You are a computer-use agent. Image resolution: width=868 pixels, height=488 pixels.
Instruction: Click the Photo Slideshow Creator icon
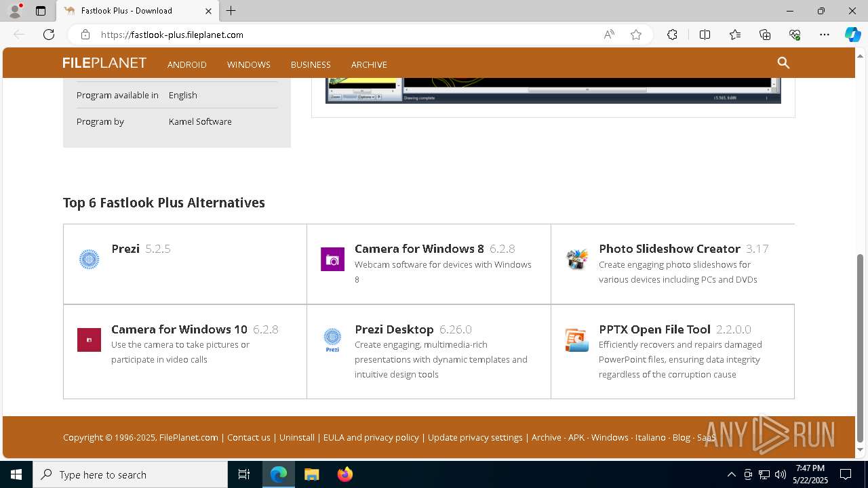[x=576, y=259]
